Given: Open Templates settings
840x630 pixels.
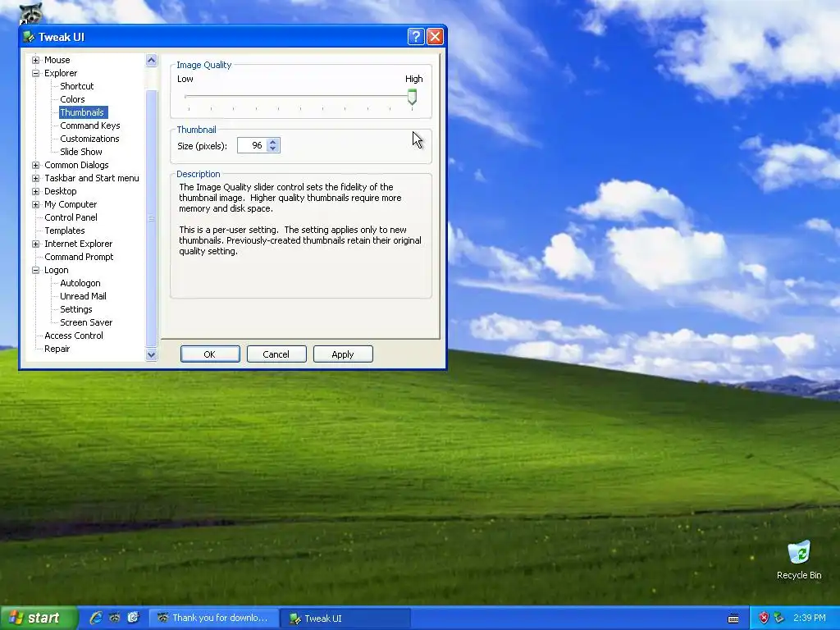Looking at the screenshot, I should point(64,231).
